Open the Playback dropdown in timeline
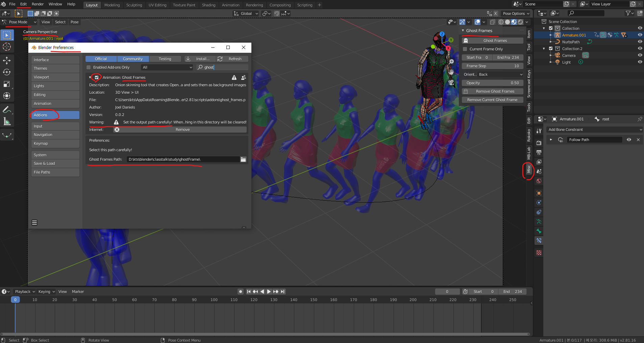644x343 pixels. tap(25, 292)
